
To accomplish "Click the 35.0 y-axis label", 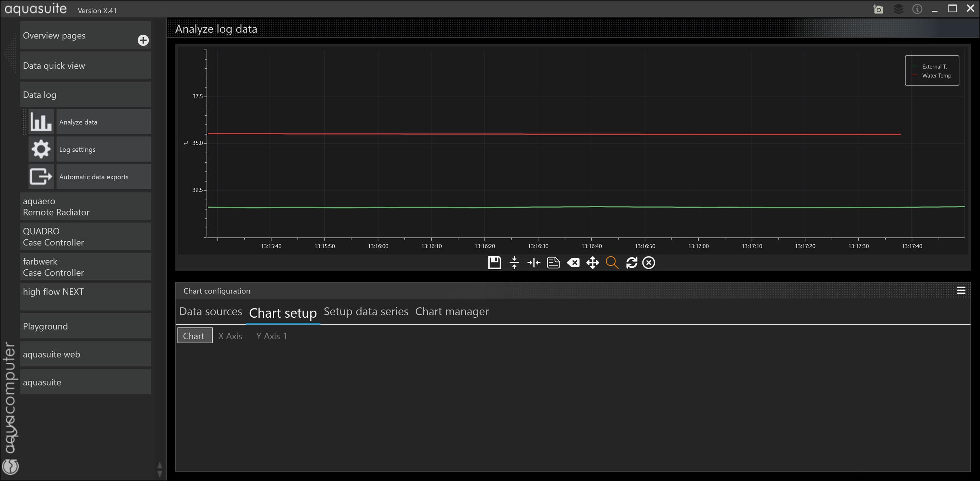I will click(197, 143).
